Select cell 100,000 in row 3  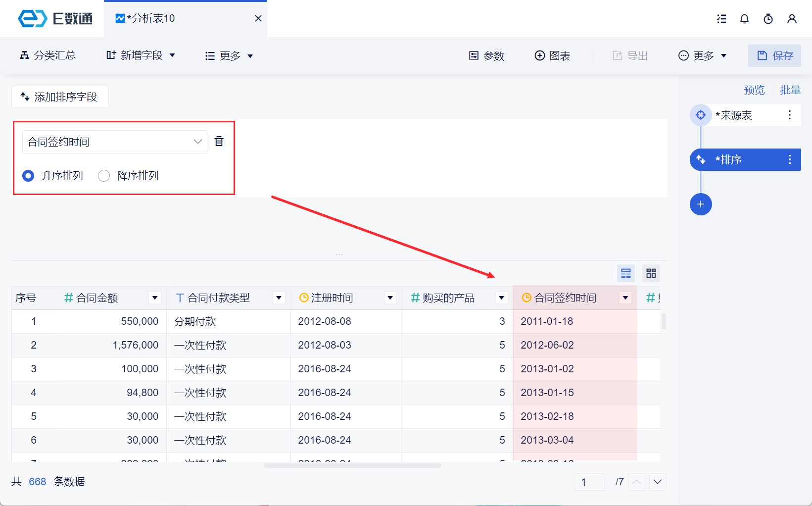(x=140, y=369)
